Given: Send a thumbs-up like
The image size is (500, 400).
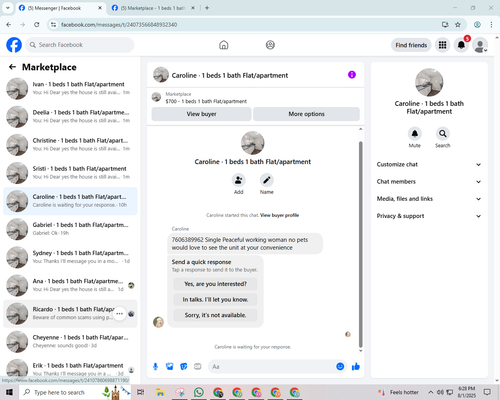Looking at the screenshot, I should point(356,367).
